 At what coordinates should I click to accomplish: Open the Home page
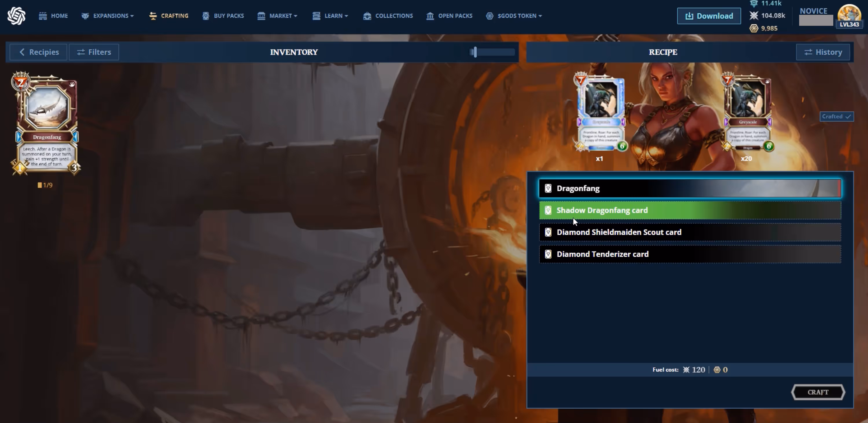coord(53,16)
